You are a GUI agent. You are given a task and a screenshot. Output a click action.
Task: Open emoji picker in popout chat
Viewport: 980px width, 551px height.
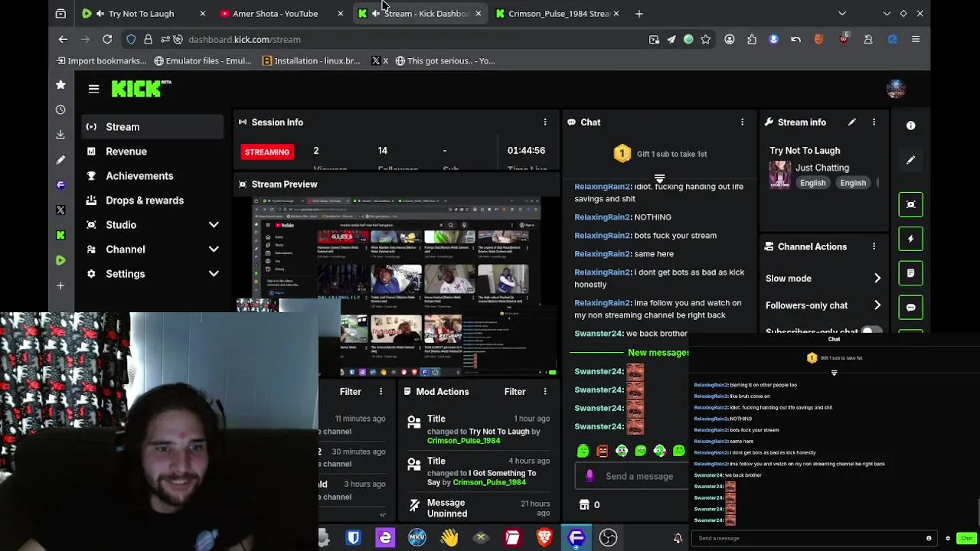point(929,538)
